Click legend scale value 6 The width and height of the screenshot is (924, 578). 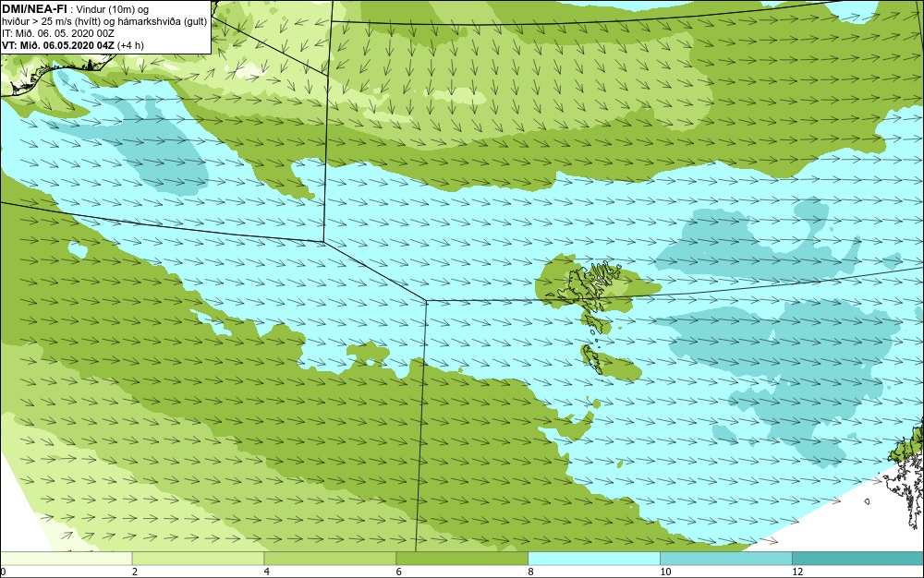[399, 572]
